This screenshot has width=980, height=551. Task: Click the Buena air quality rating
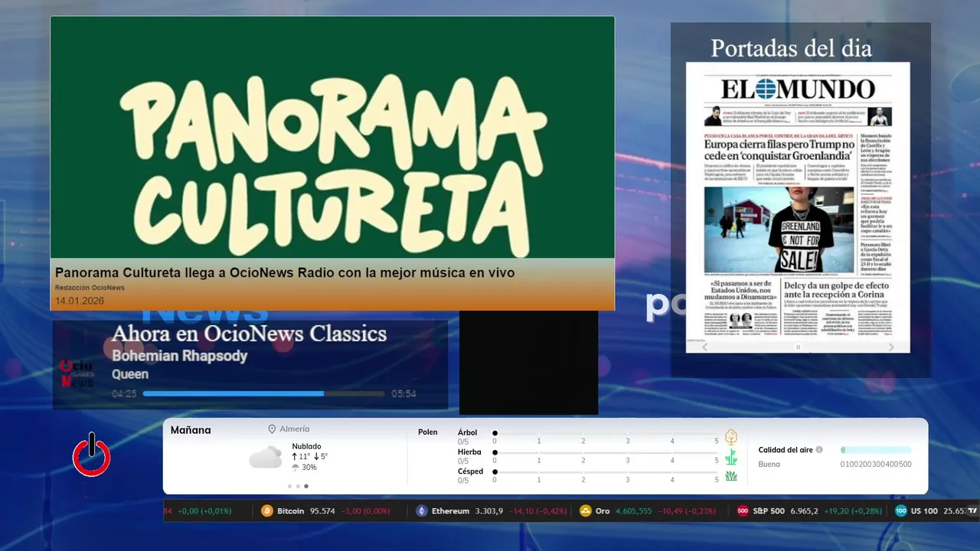pos(769,465)
